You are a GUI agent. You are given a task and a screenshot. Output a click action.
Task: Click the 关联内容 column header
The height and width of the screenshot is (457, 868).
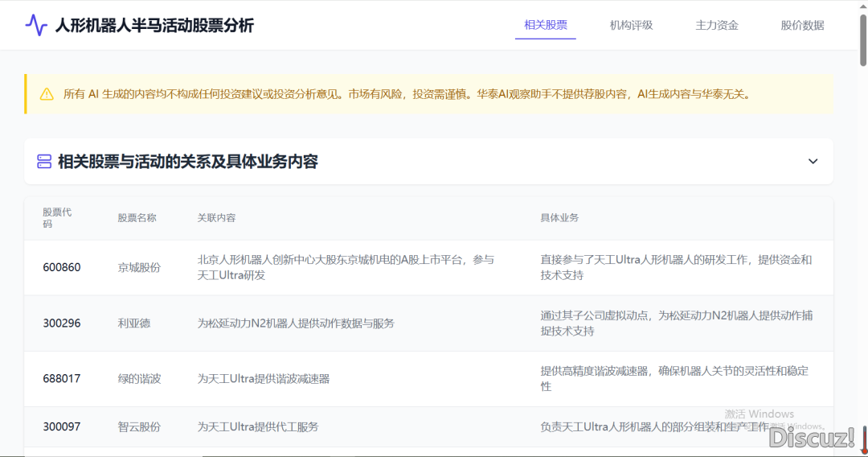[216, 218]
